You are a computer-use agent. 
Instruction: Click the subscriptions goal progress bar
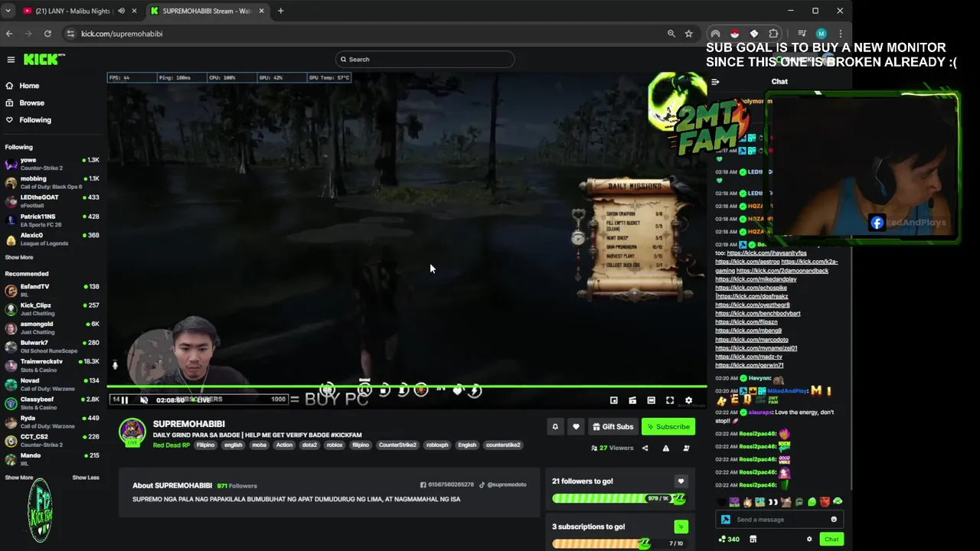tap(619, 544)
